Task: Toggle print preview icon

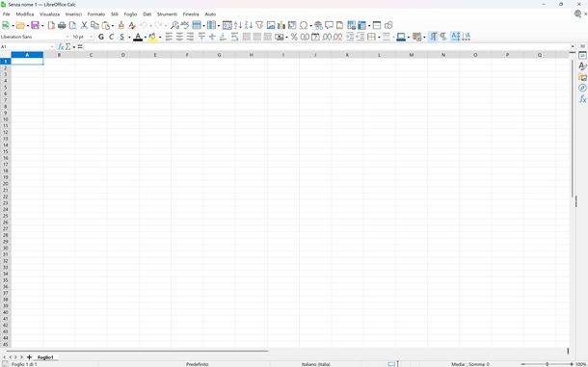Action: point(72,25)
